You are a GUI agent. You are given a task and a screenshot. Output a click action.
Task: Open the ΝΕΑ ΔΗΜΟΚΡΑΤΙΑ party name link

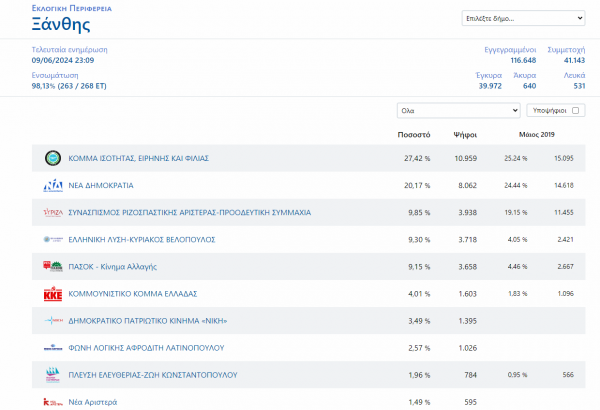pyautogui.click(x=101, y=185)
